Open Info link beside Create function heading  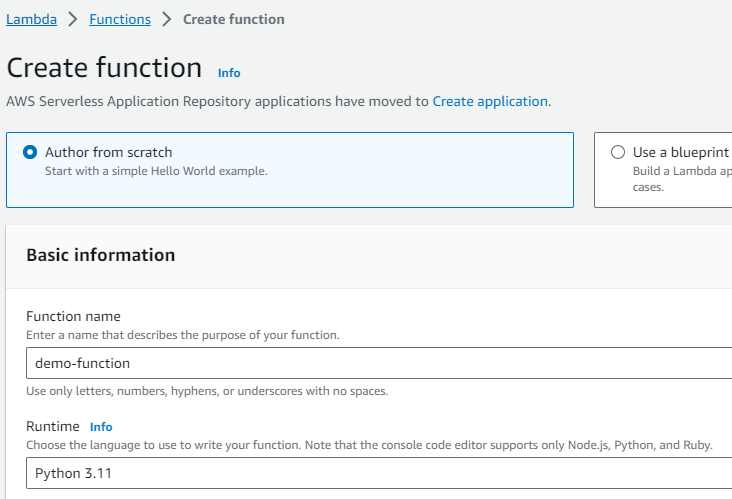click(x=229, y=73)
